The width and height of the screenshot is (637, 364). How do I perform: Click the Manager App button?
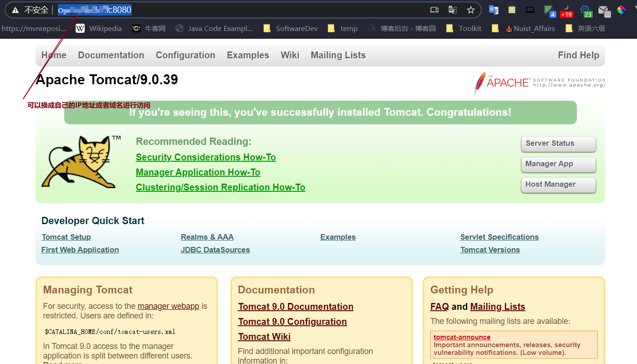(x=559, y=164)
